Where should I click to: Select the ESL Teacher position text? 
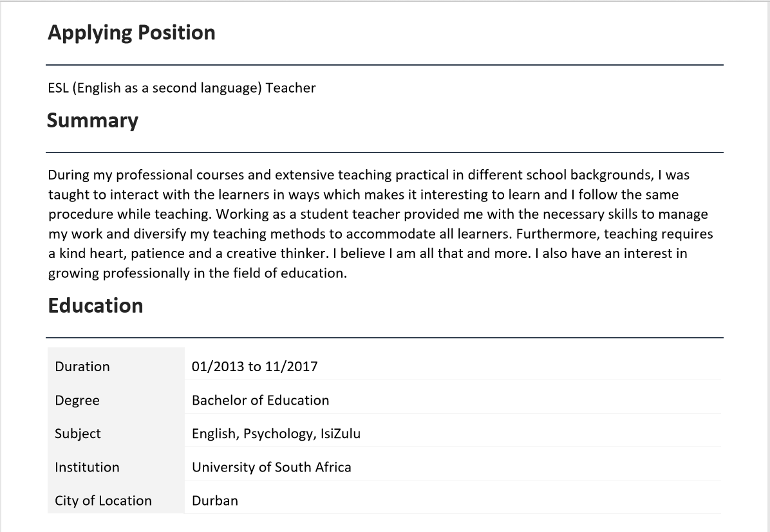(x=182, y=87)
